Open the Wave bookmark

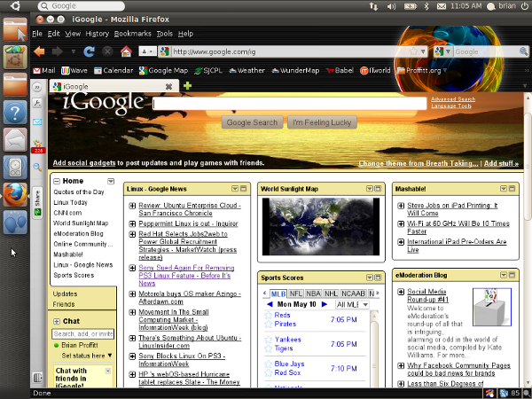74,71
